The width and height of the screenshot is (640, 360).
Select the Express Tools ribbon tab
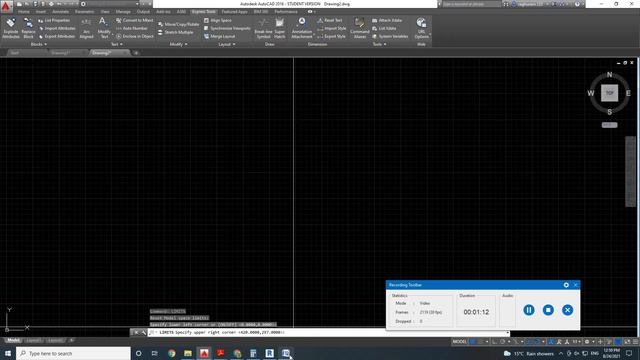click(x=203, y=12)
